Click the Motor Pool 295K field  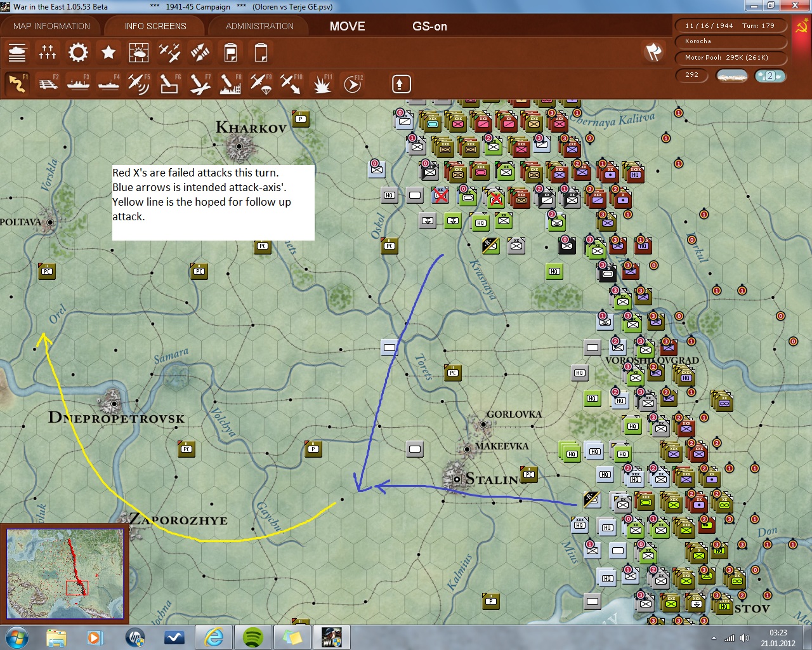tap(731, 57)
